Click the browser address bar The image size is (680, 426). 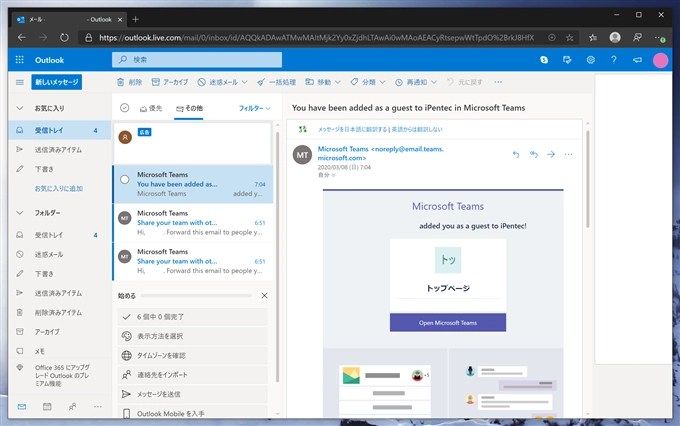click(317, 38)
